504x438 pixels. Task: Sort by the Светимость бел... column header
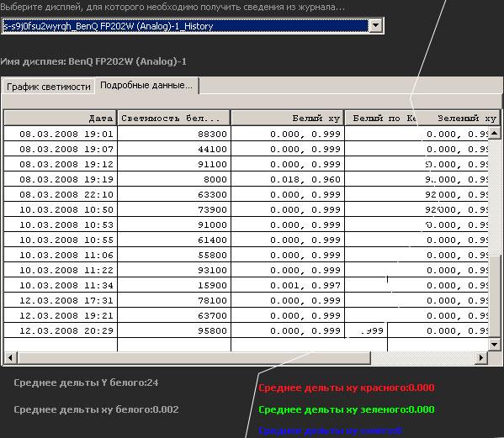(174, 118)
